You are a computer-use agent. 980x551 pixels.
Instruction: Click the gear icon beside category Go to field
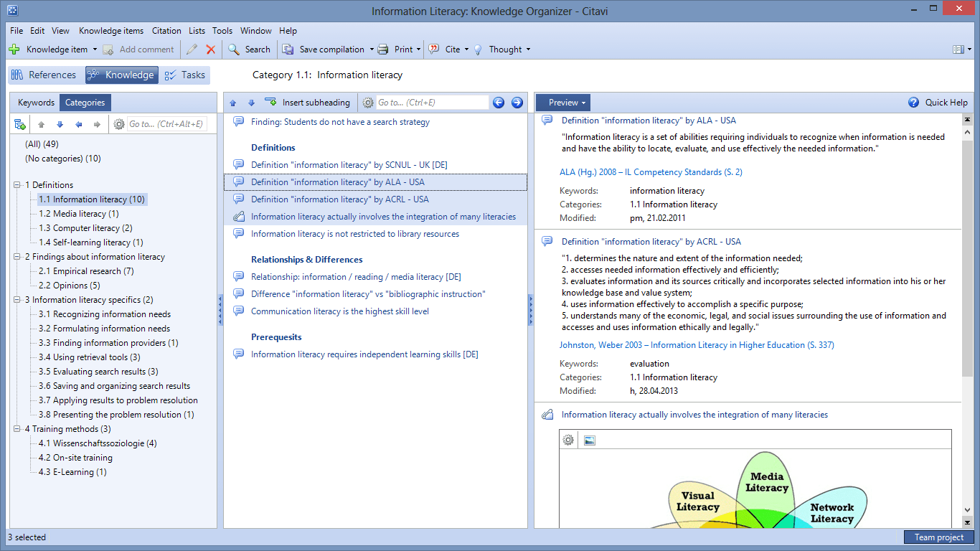coord(119,124)
